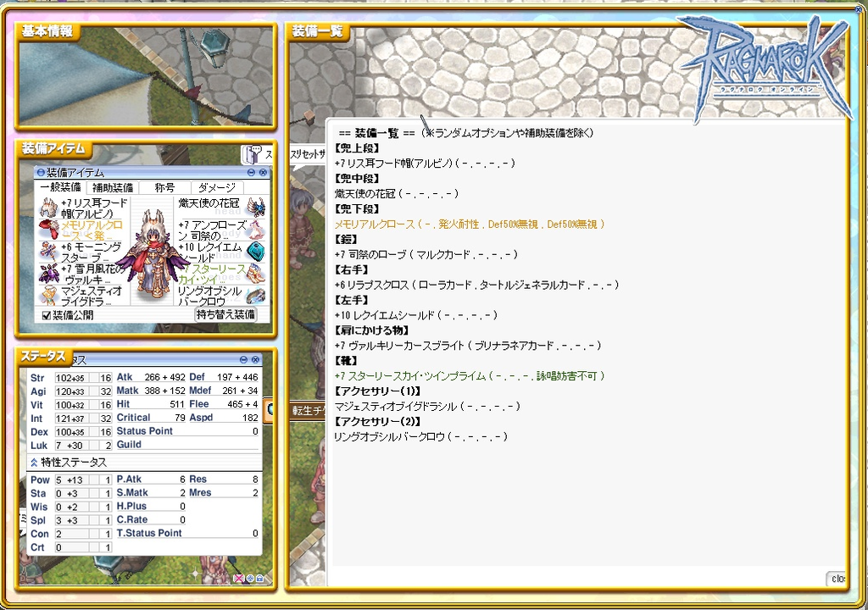Click the リングオブシルバークロウ list entry
Screen dimensions: 868x610
click(x=420, y=437)
